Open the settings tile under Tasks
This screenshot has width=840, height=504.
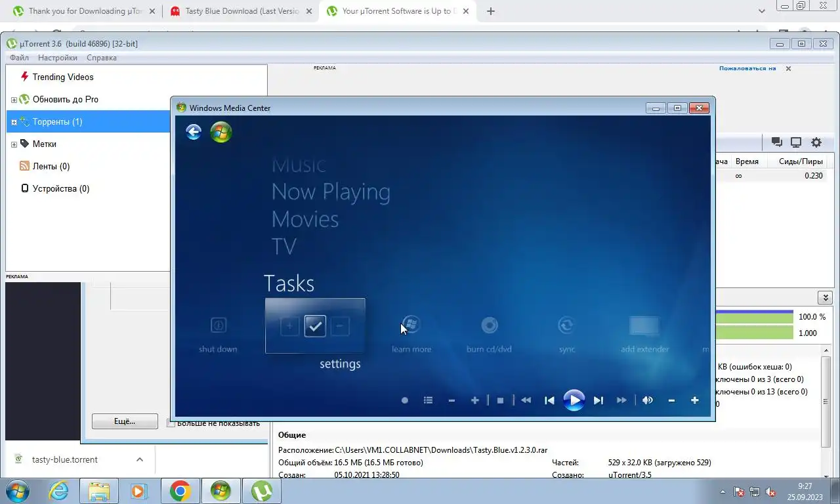(315, 326)
